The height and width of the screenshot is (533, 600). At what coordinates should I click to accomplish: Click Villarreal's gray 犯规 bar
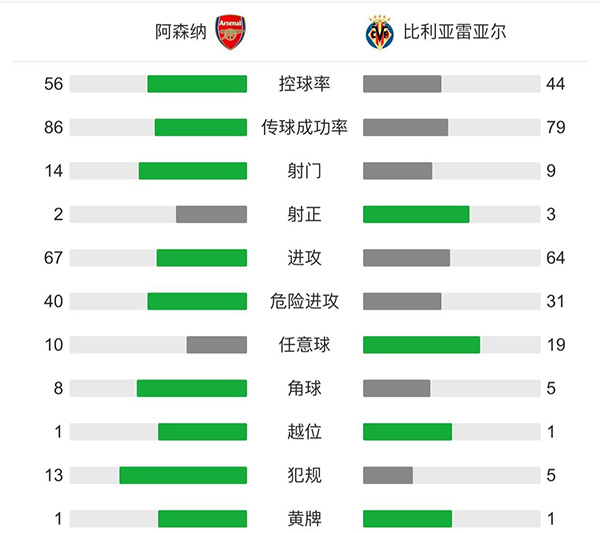pyautogui.click(x=388, y=475)
